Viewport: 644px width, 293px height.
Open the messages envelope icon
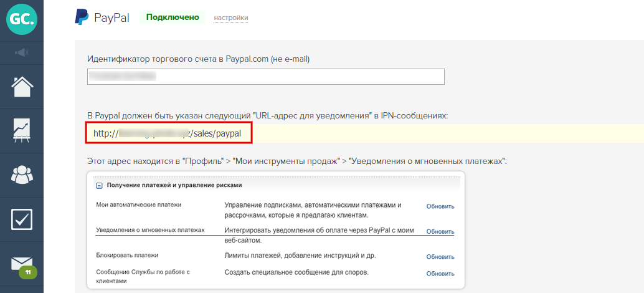click(x=22, y=264)
